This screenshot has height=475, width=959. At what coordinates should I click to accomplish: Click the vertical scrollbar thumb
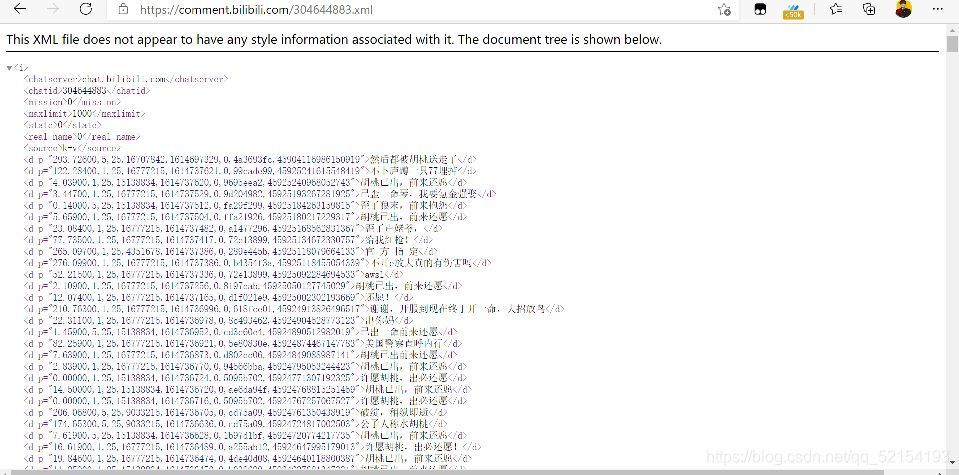(952, 45)
